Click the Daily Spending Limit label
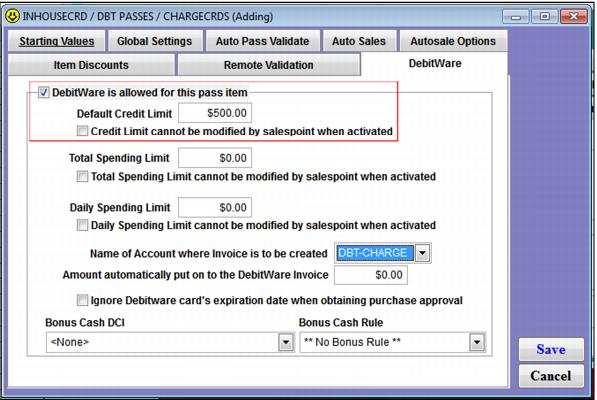597x400 pixels. coord(120,207)
